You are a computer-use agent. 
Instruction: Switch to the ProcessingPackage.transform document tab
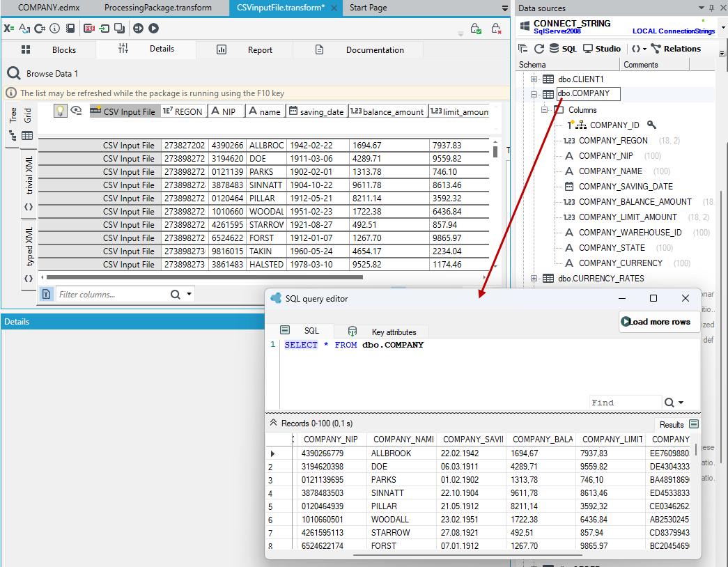tap(158, 8)
